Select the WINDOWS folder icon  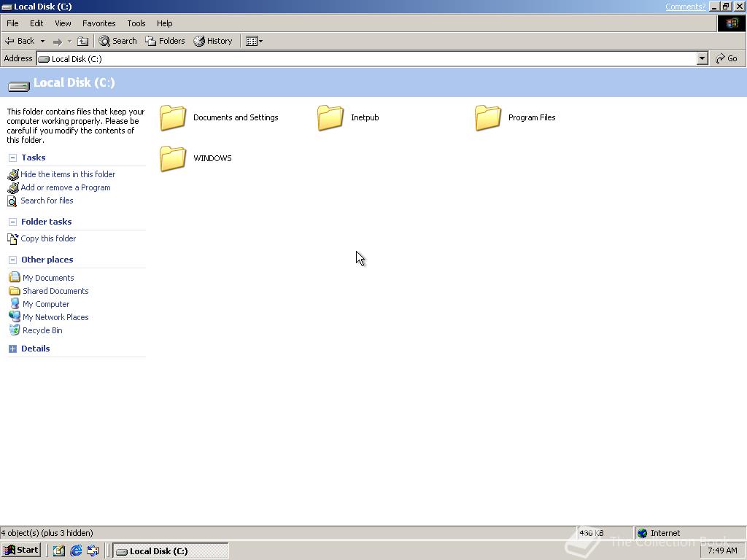click(x=172, y=158)
